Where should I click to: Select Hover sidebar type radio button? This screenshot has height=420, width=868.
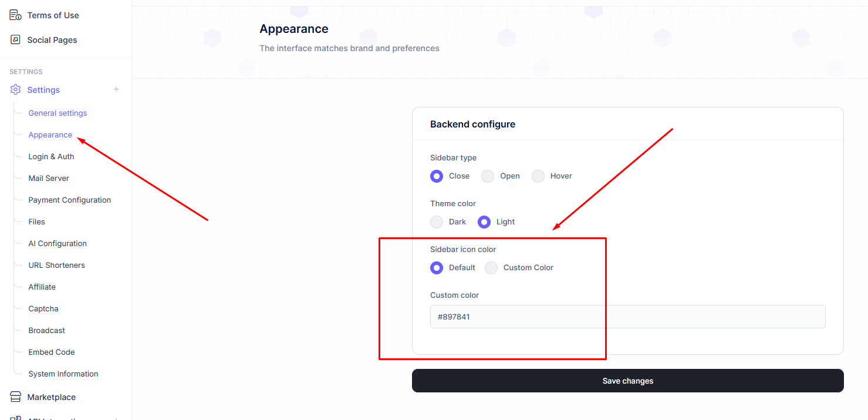[x=538, y=176]
